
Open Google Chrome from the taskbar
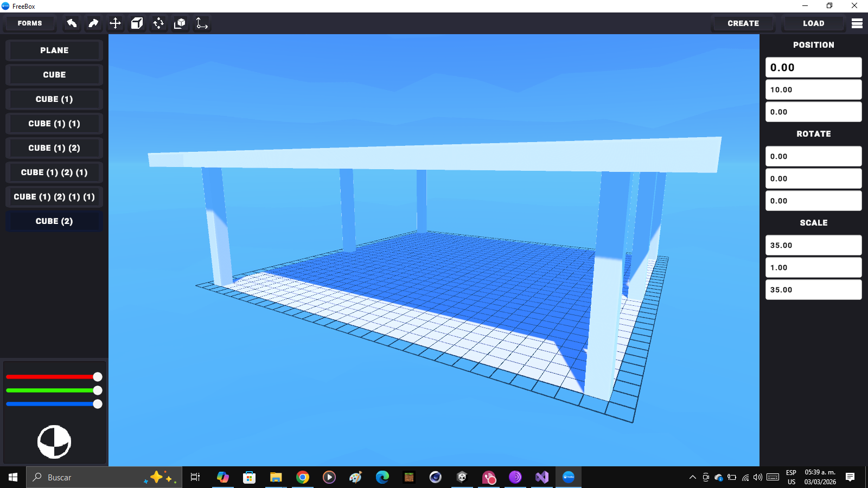pos(303,477)
